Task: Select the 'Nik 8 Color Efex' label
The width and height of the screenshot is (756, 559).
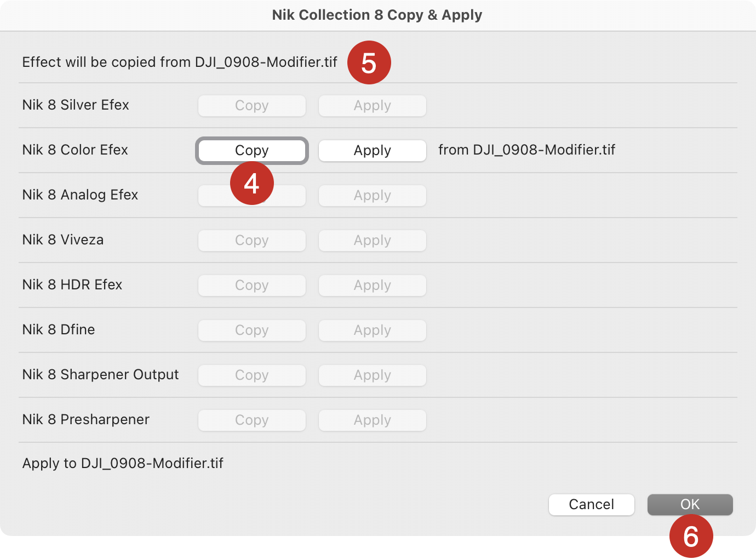Action: (x=75, y=150)
